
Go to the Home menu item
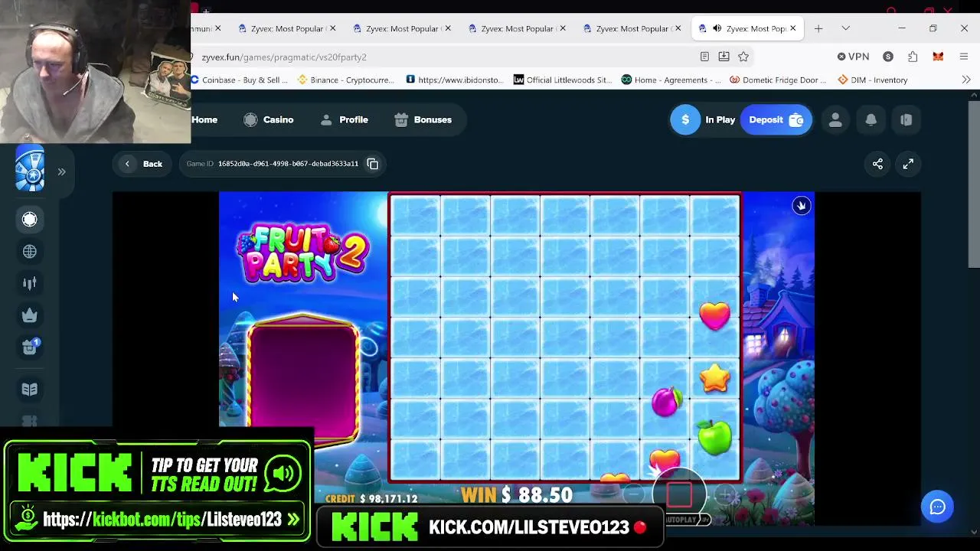pos(204,119)
